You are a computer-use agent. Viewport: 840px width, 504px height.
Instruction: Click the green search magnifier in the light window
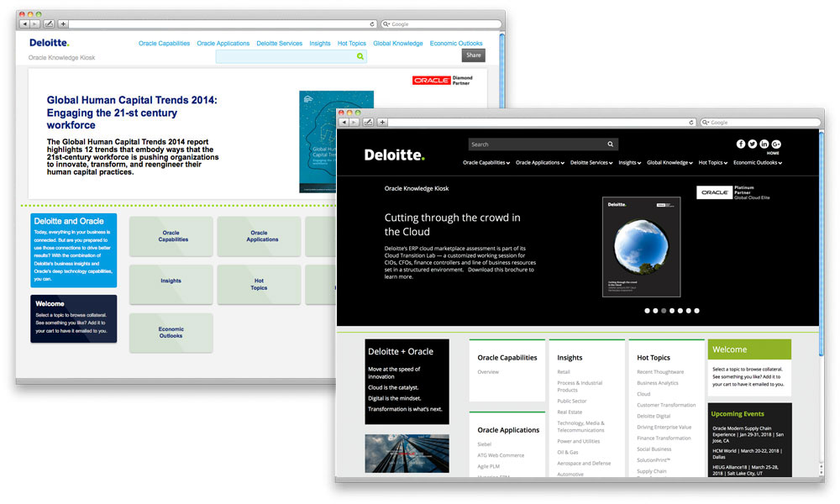tap(360, 56)
